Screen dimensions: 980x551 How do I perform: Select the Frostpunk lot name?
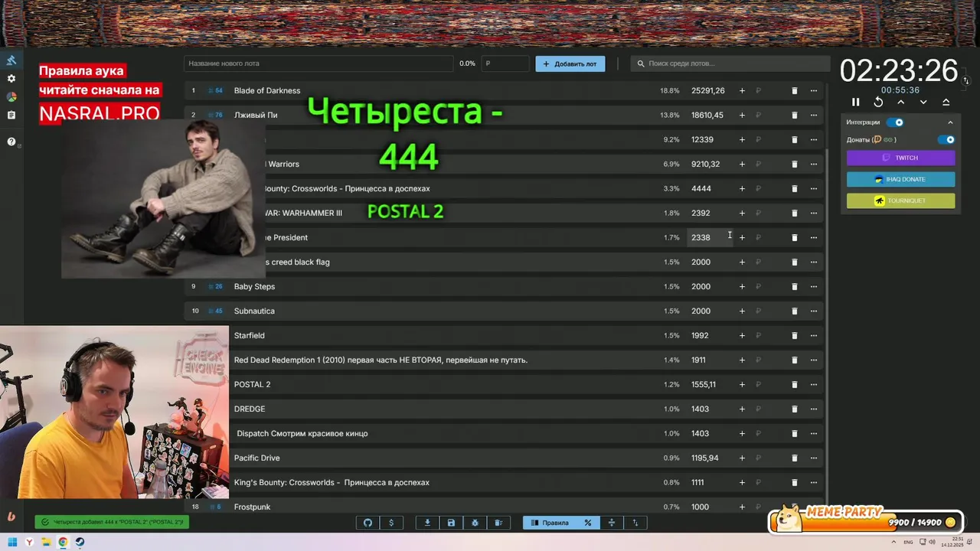click(252, 507)
